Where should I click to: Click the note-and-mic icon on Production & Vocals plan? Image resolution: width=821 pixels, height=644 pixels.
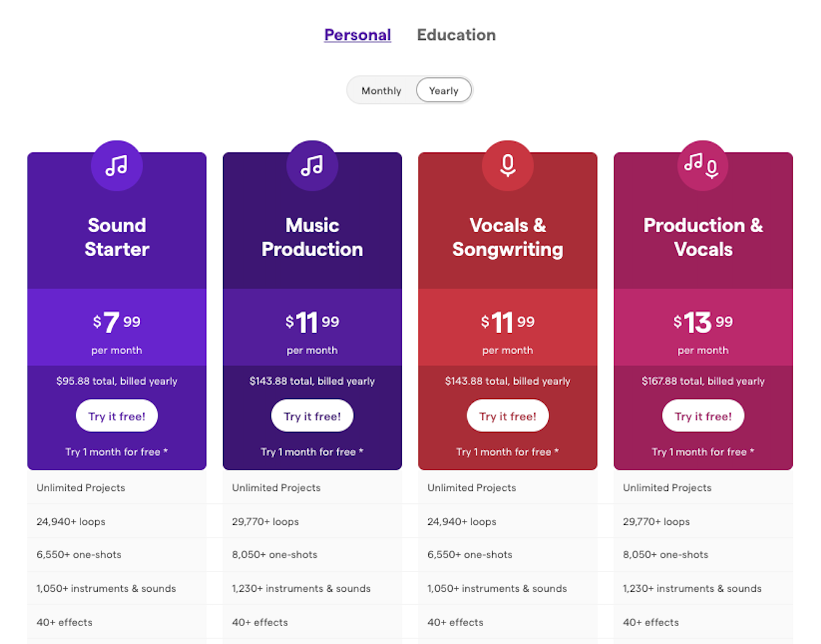pyautogui.click(x=702, y=165)
